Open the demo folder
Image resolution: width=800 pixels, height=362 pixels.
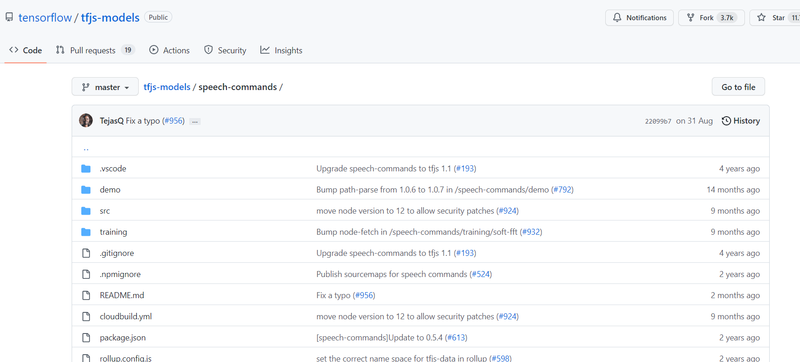tap(110, 190)
